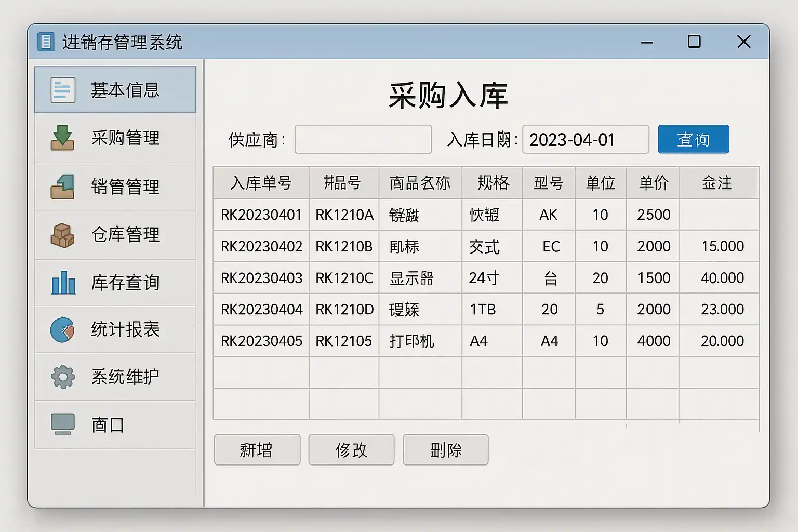Click the gear icon for 系统维护
The height and width of the screenshot is (532, 798).
tap(63, 377)
